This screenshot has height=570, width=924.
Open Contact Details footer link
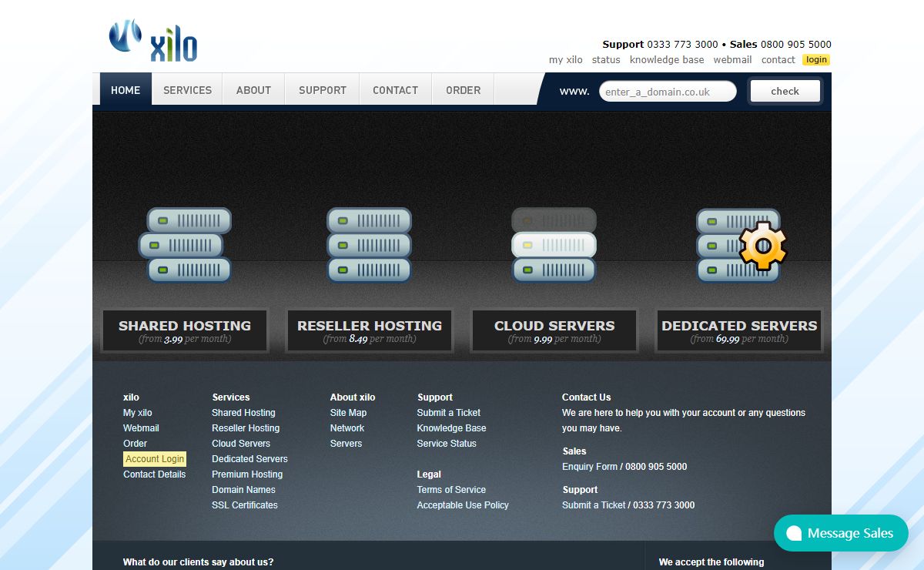click(154, 474)
